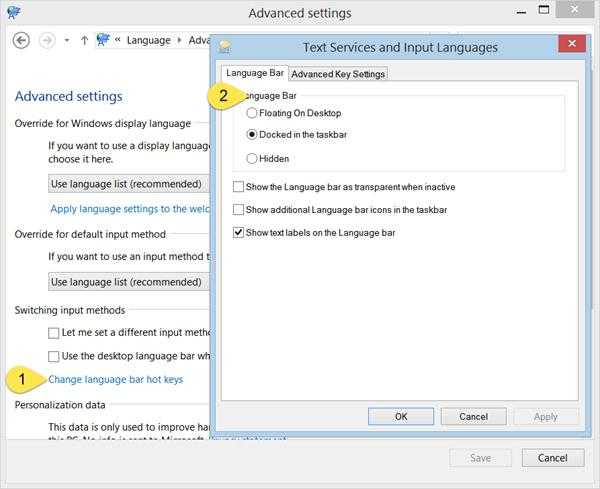Viewport: 600px width, 489px height.
Task: Click the Forward navigation arrow
Action: pos(47,40)
